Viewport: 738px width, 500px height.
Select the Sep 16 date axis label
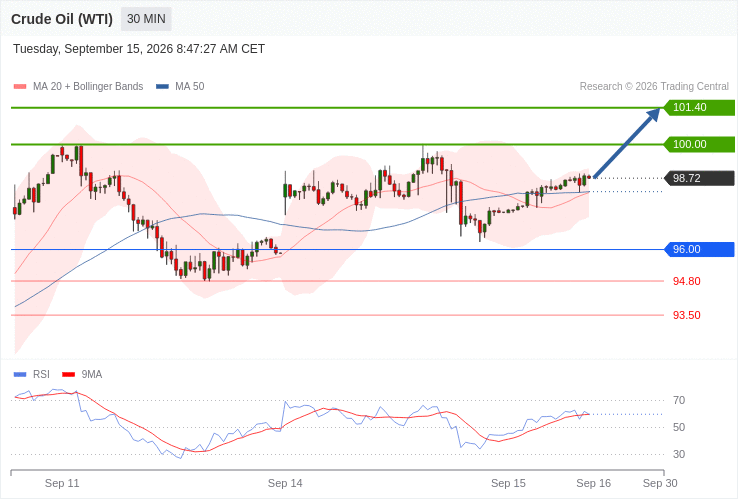coord(594,484)
